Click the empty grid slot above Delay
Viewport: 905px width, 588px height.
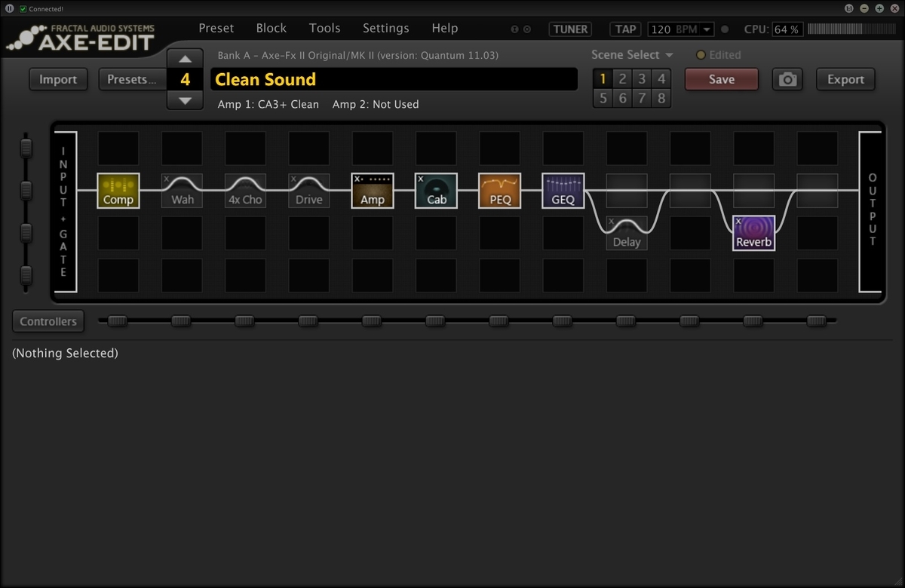click(627, 191)
